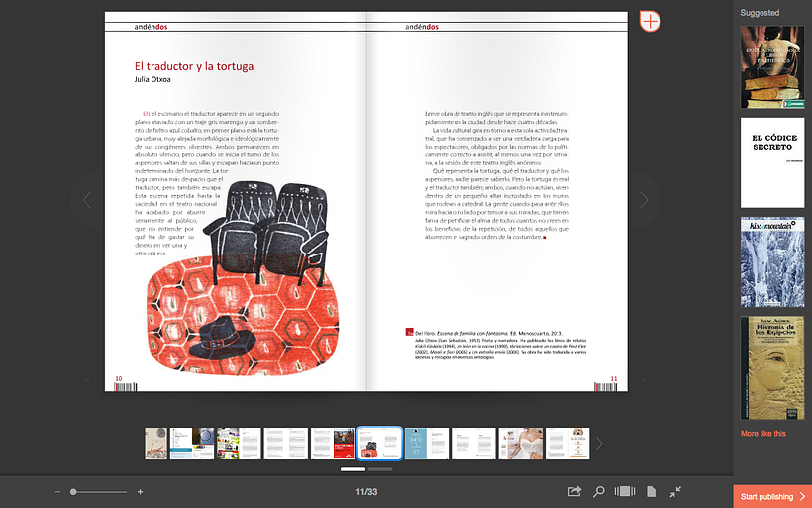812x508 pixels.
Task: Open Historia de los Egipcios suggestion
Action: pyautogui.click(x=772, y=367)
